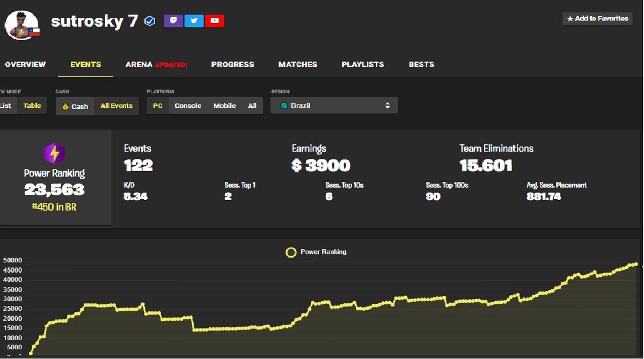Click the #450 in BR ranking text
Viewport: 644px width, 359px height.
54,207
